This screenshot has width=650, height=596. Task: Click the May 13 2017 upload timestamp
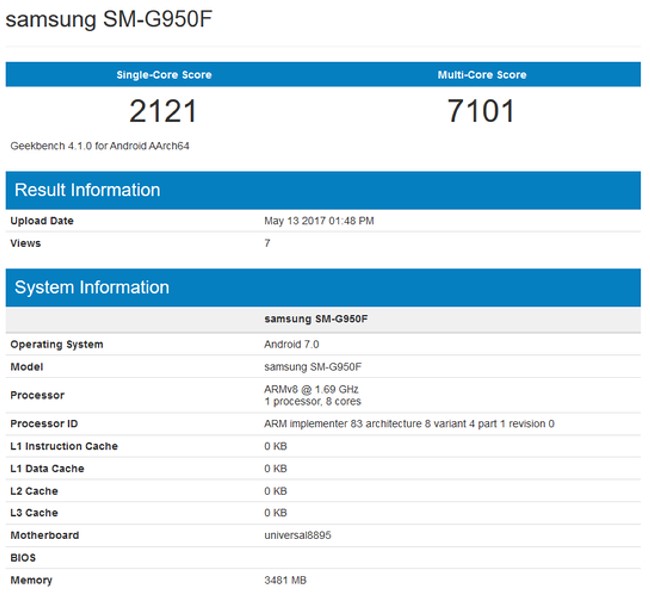[x=319, y=221]
